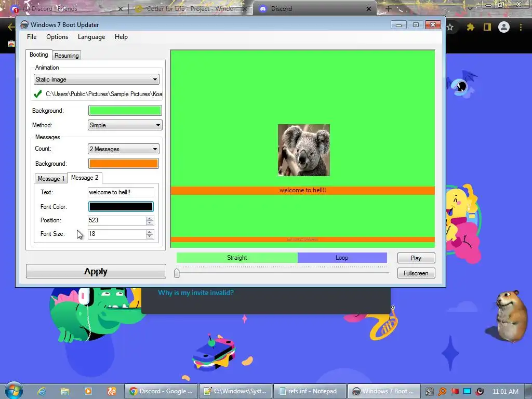
Task: Click the Fullscreen button
Action: 416,273
